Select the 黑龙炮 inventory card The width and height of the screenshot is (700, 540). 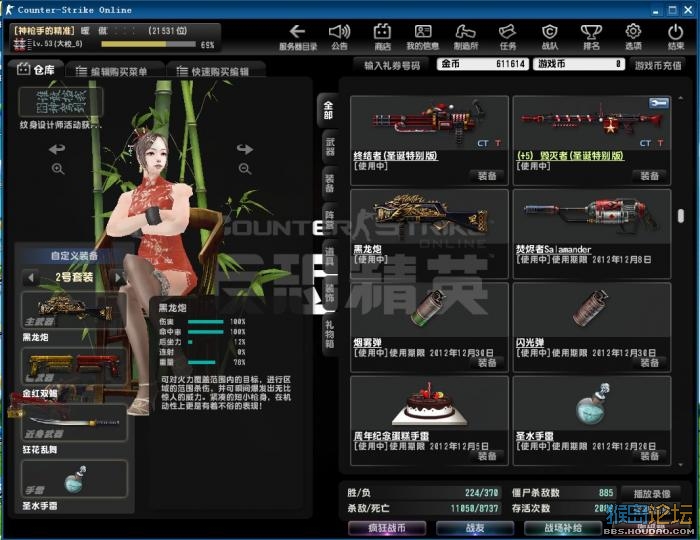(429, 233)
